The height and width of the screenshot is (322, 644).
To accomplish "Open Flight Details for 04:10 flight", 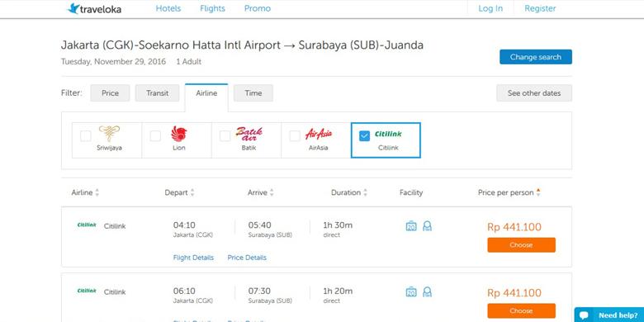I will pos(193,258).
